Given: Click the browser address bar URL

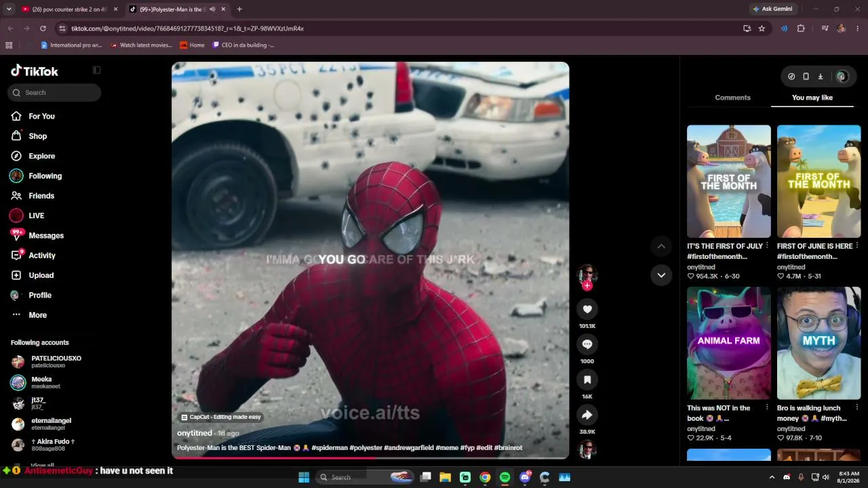Looking at the screenshot, I should (187, 28).
